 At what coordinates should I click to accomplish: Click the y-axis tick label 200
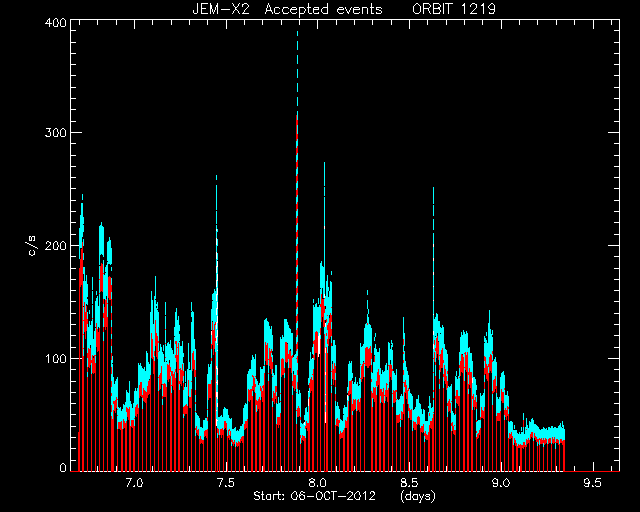point(55,245)
